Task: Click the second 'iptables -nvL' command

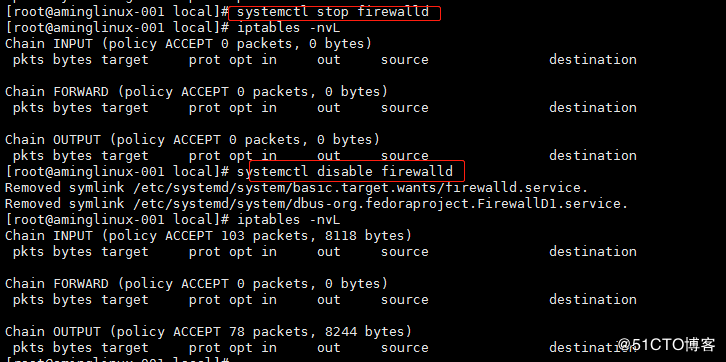Action: coord(288,219)
